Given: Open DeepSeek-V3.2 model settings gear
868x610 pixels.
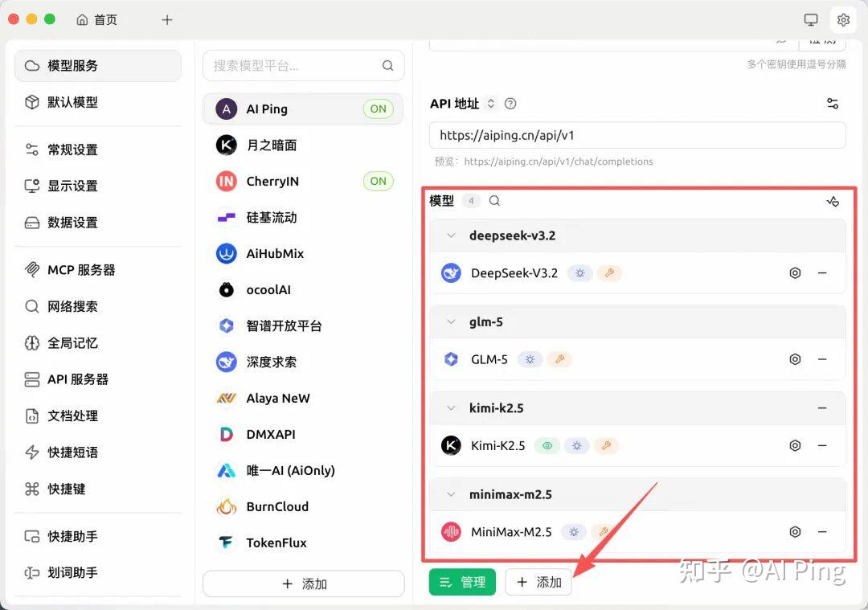Looking at the screenshot, I should (795, 273).
